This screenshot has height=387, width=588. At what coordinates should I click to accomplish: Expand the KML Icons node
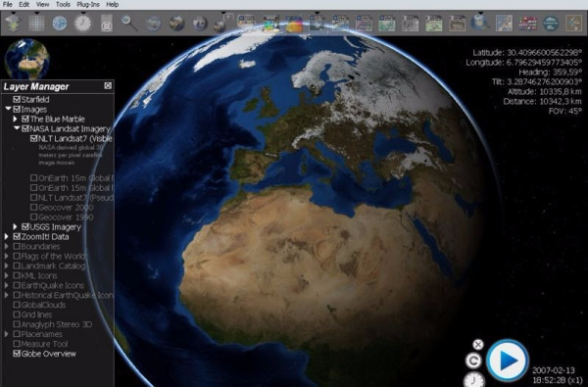point(7,275)
